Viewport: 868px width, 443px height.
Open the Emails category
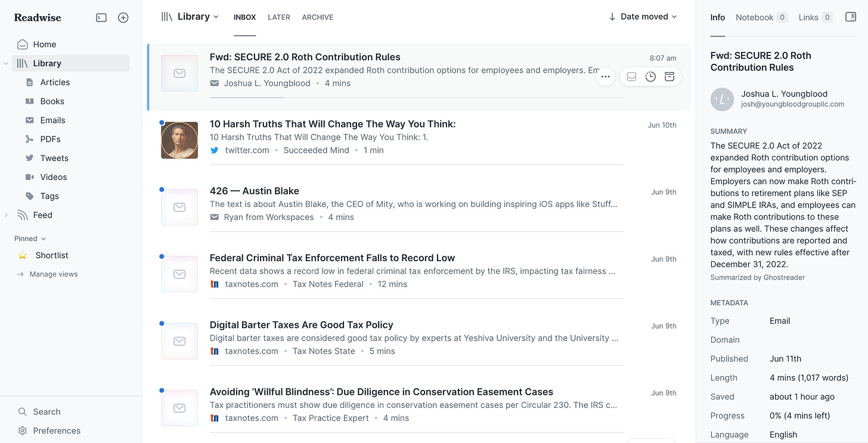point(52,120)
